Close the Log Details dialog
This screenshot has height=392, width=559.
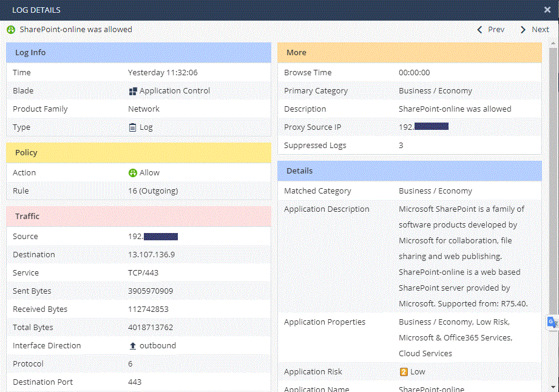point(547,10)
